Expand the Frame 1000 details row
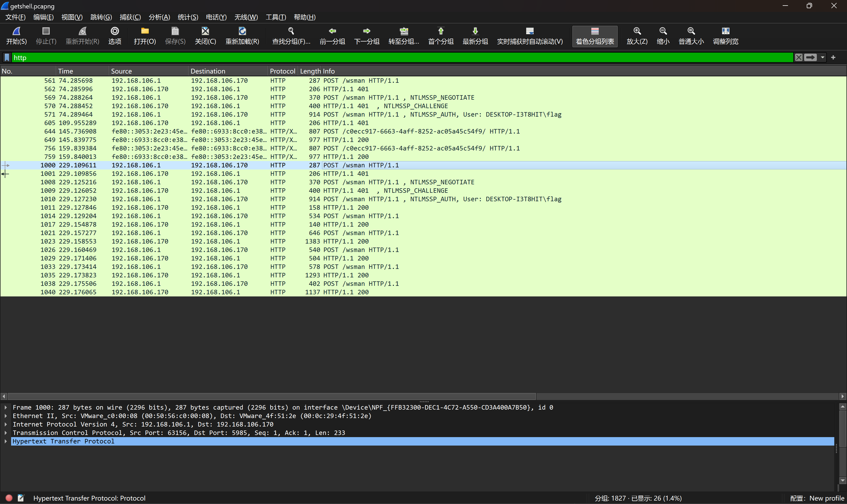This screenshot has height=504, width=847. click(6, 407)
